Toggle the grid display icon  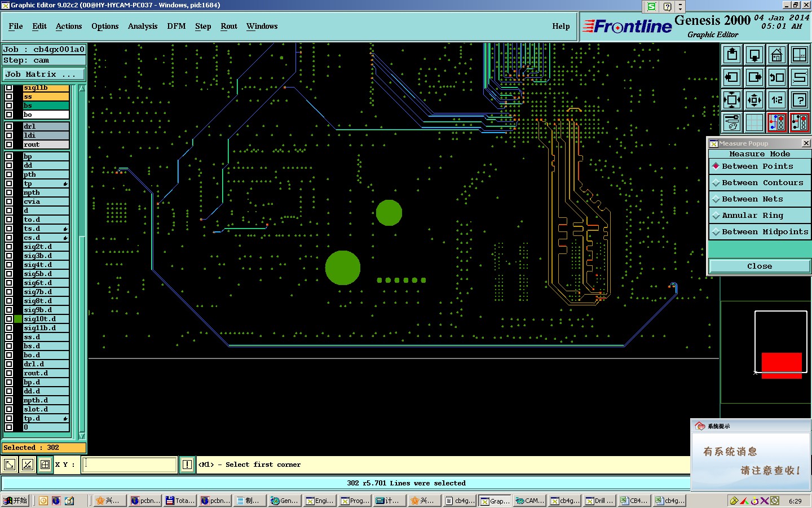(x=754, y=122)
